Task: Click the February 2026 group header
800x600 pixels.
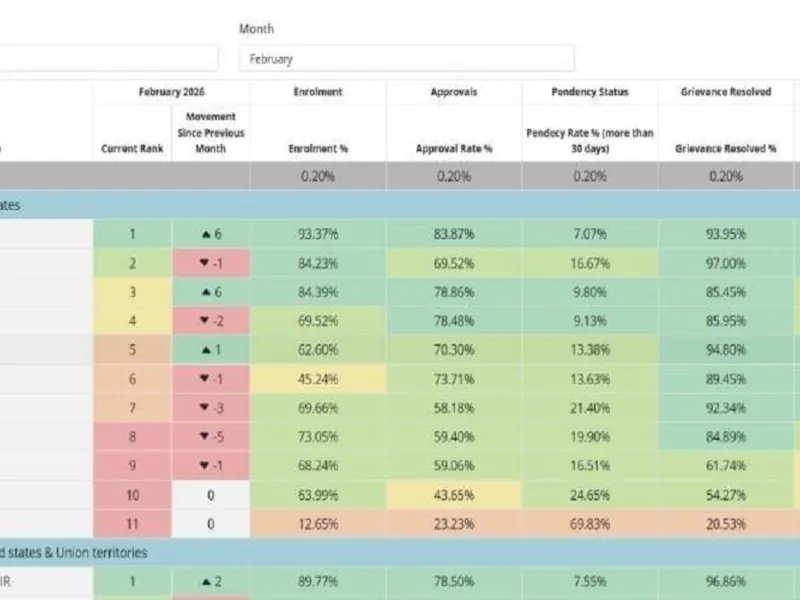Action: point(171,92)
